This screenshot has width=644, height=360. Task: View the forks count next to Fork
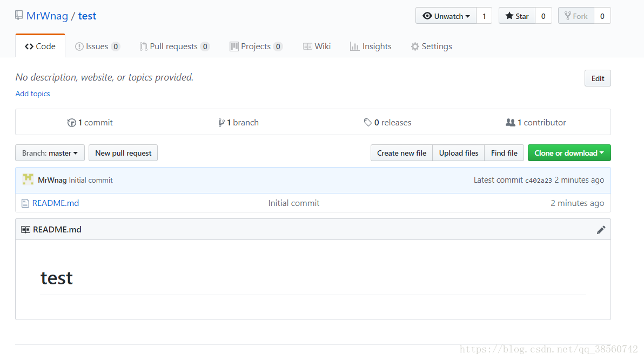(602, 16)
